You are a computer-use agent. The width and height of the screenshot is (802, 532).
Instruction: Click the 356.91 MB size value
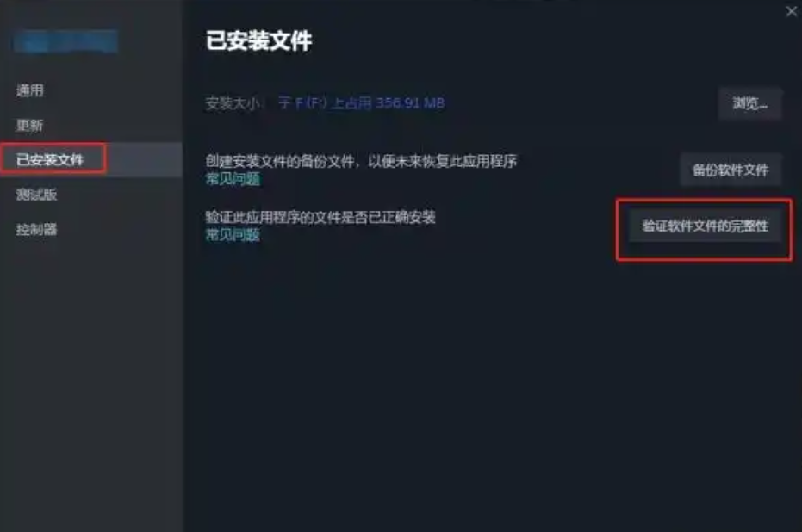coord(410,103)
